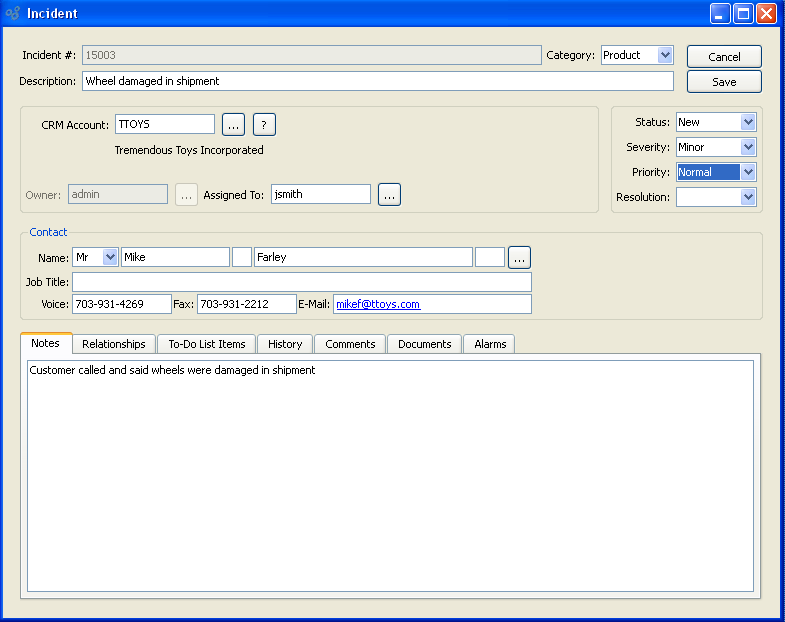Viewport: 785px width, 622px height.
Task: Click the Save button
Action: (724, 82)
